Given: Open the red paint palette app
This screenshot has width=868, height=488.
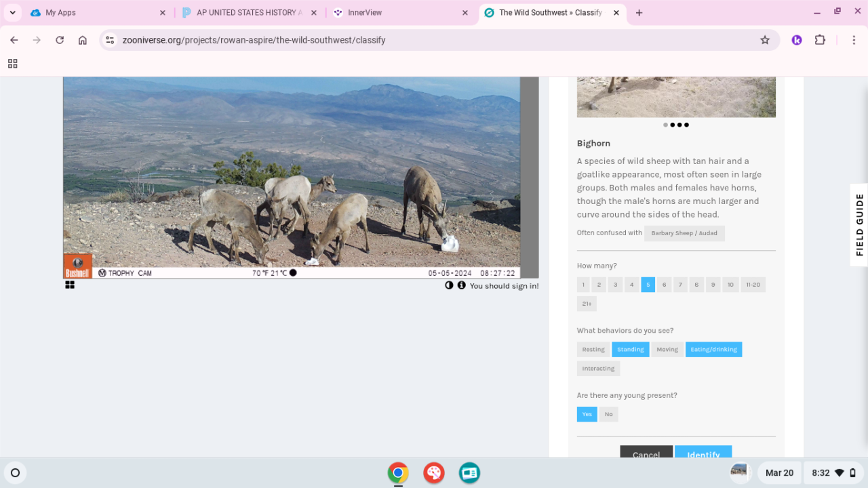Looking at the screenshot, I should (x=434, y=472).
